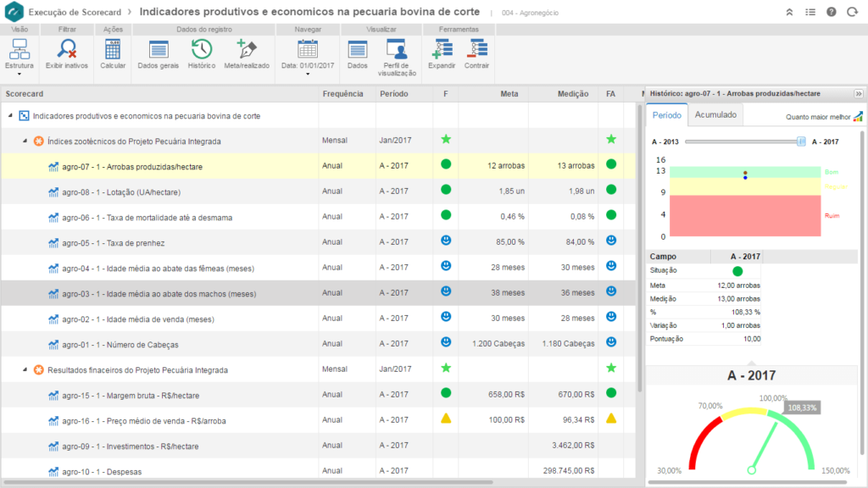The image size is (868, 488).
Task: Collapse the root Indicadores produtivos node
Action: (x=10, y=115)
